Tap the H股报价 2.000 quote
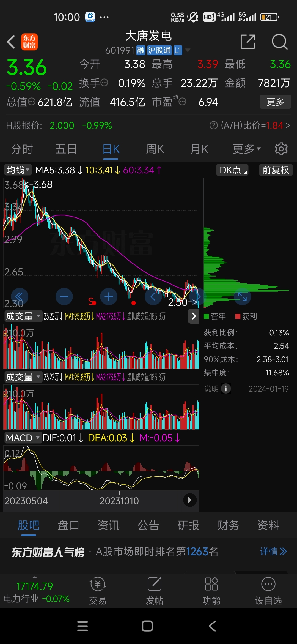297x644 pixels. [x=62, y=125]
